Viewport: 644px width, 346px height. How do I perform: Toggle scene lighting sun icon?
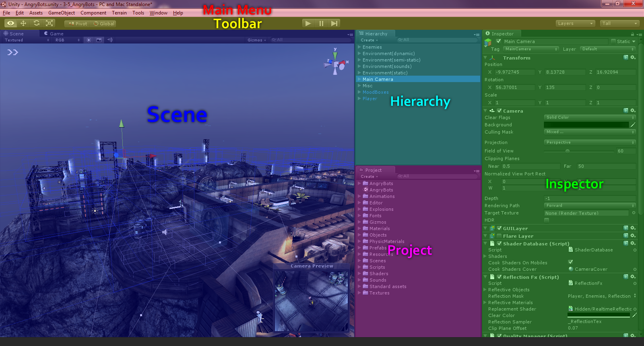click(x=89, y=40)
